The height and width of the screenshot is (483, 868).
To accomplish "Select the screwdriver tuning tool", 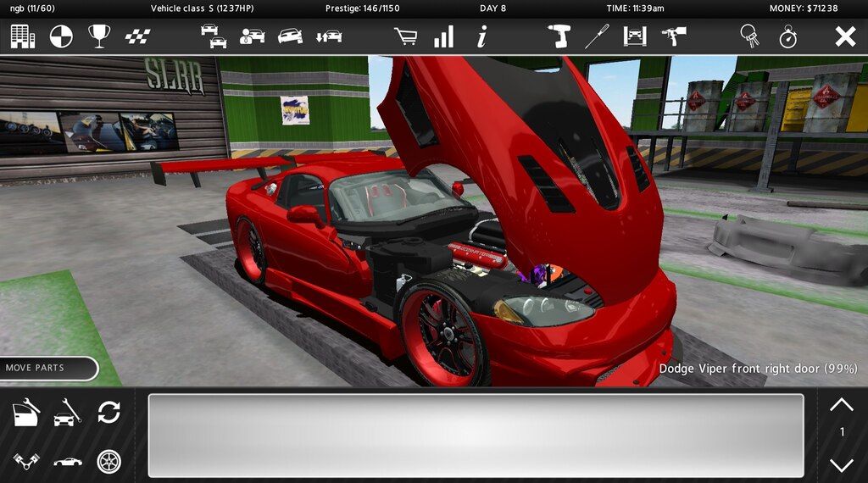I will coord(597,36).
